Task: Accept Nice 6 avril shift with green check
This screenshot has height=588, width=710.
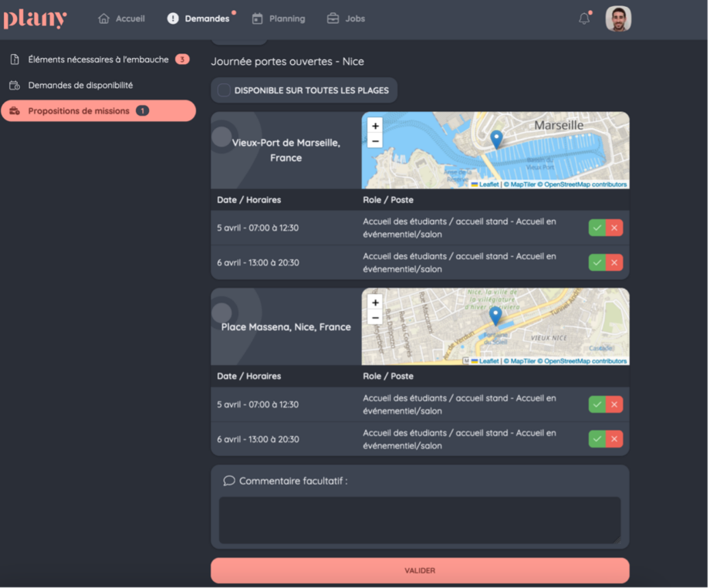Action: pyautogui.click(x=597, y=439)
